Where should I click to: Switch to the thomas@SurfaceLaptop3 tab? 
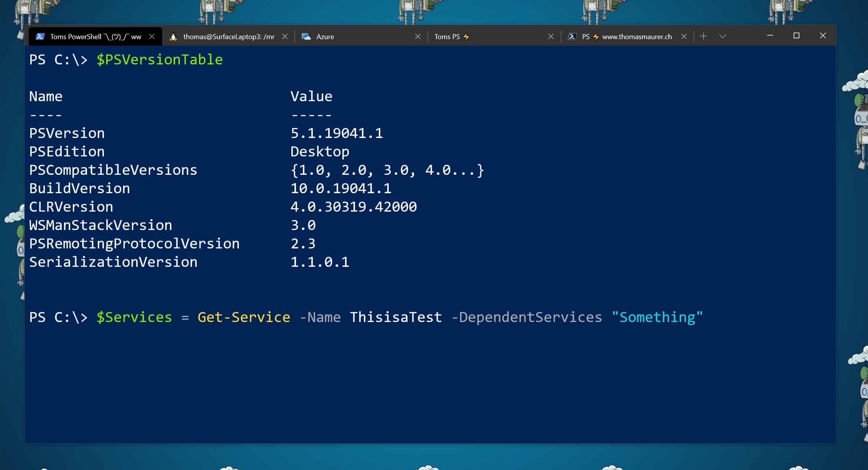228,36
